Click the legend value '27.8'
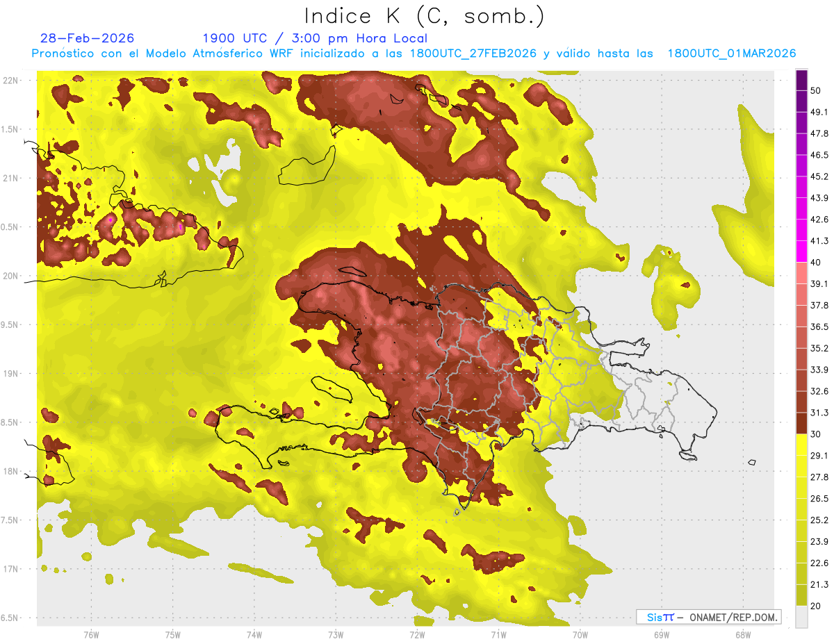Screen dimensions: 834x644 [x=819, y=477]
